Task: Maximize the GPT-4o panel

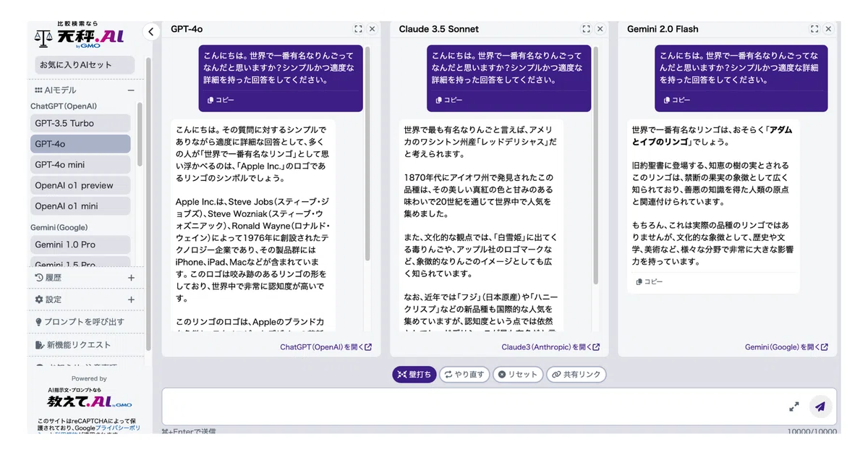Action: (x=358, y=29)
